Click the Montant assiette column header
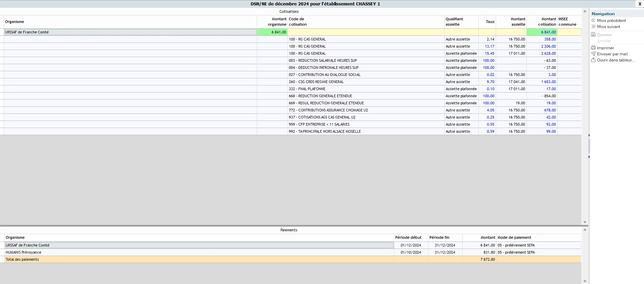Viewport: 644px width, 284px height. [x=511, y=22]
